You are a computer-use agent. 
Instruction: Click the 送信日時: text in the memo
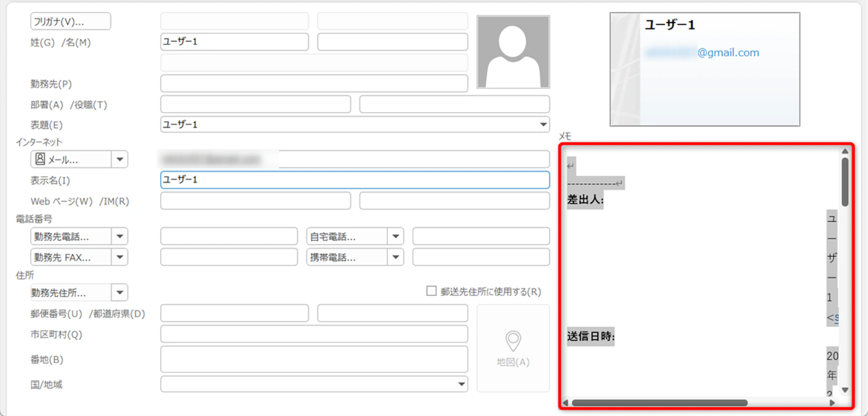coord(591,336)
